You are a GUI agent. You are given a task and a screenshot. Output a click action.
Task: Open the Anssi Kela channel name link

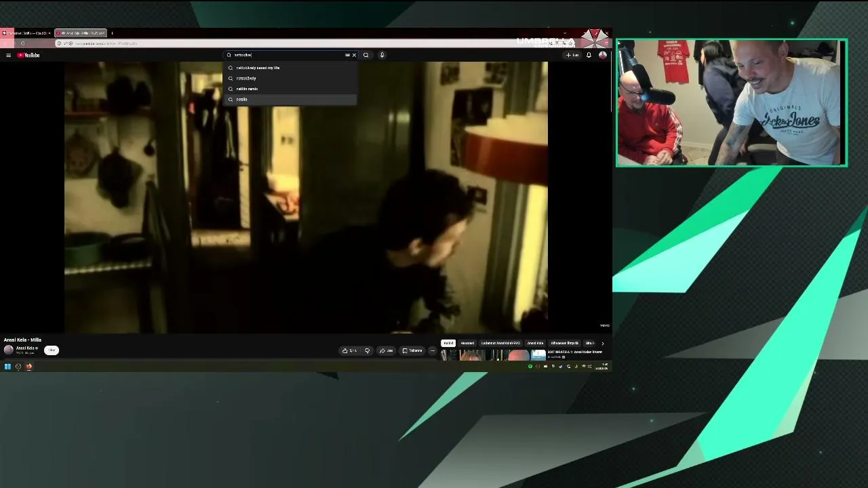(25, 348)
